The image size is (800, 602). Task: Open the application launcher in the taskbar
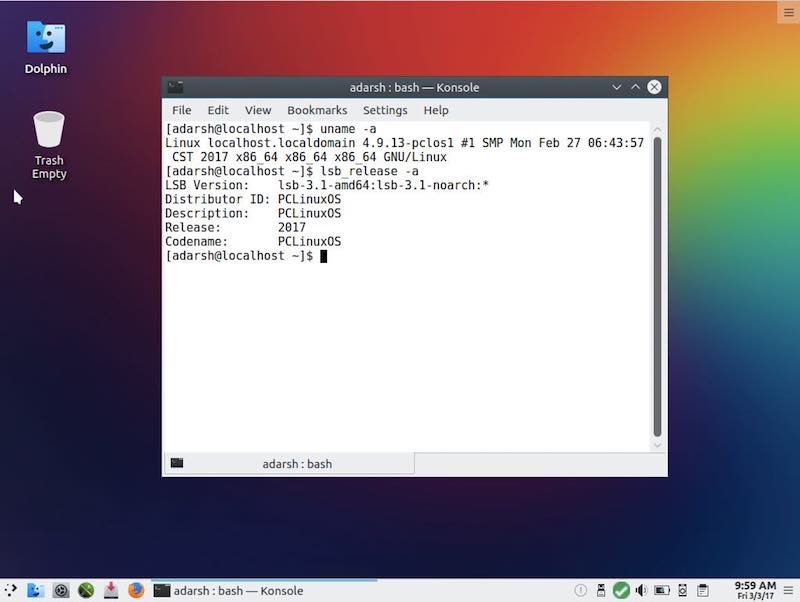11,590
